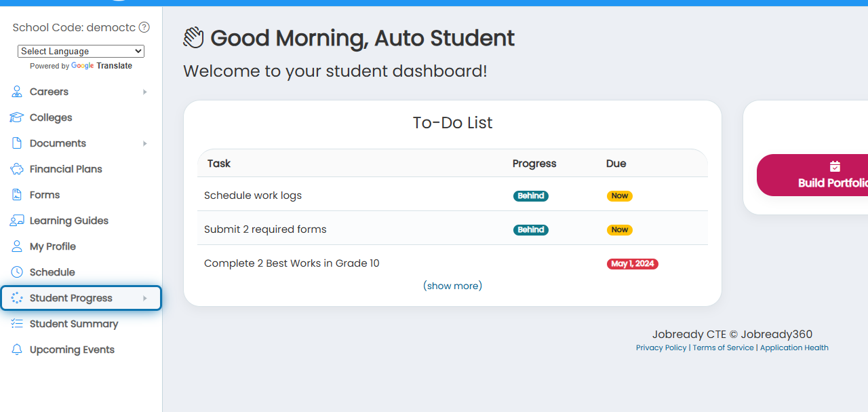Click the Google Translate logo link
This screenshot has height=412, width=868.
[x=102, y=66]
